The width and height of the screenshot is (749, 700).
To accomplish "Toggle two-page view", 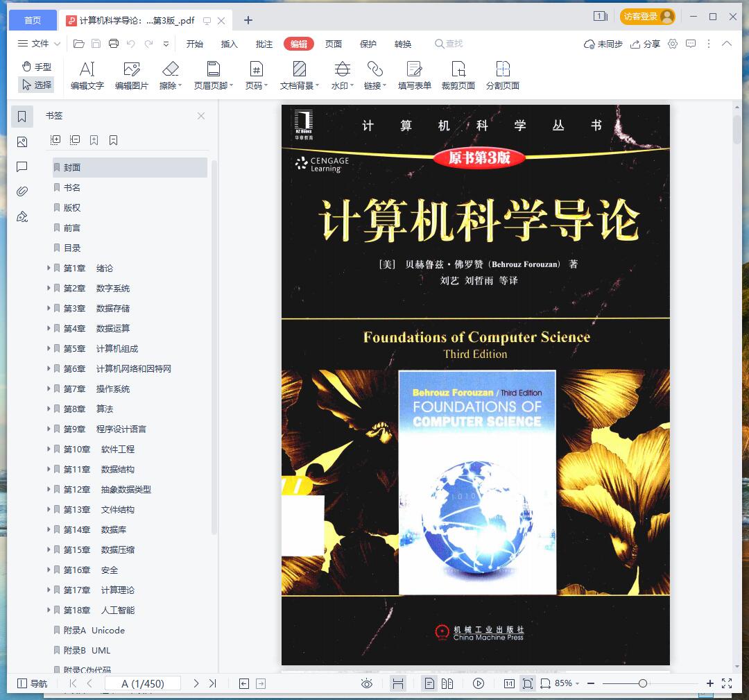I will point(447,684).
